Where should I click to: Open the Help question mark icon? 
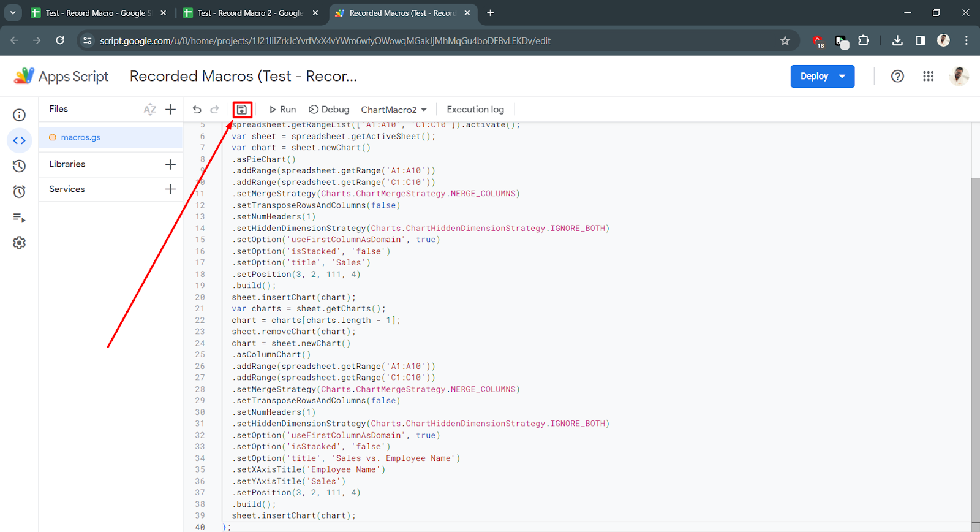click(897, 77)
